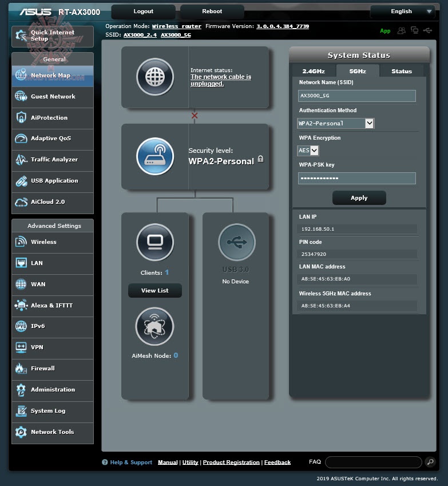The width and height of the screenshot is (448, 486).
Task: Click the AX3000_5G SSID link
Action: point(176,35)
